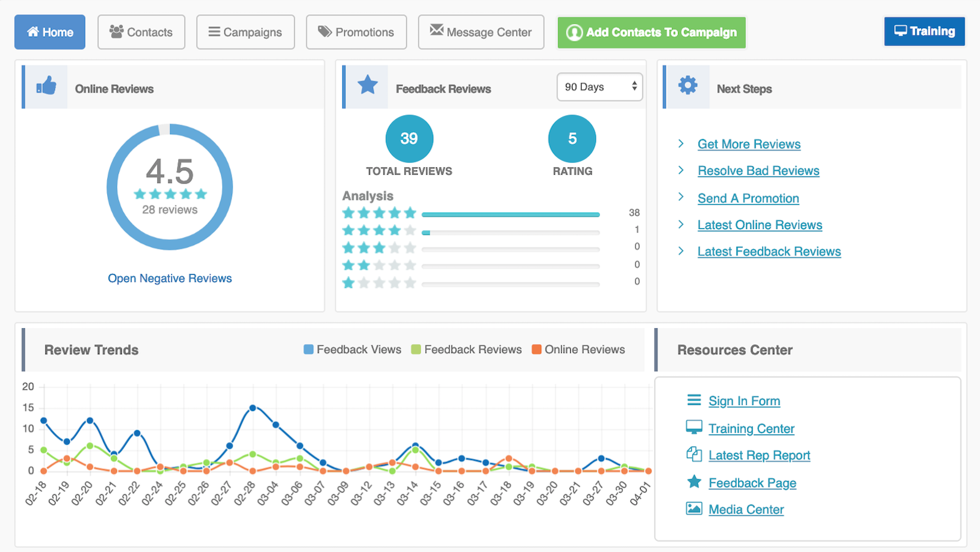Click the star icon beside Feedback Reviews
980x552 pixels.
click(x=367, y=85)
